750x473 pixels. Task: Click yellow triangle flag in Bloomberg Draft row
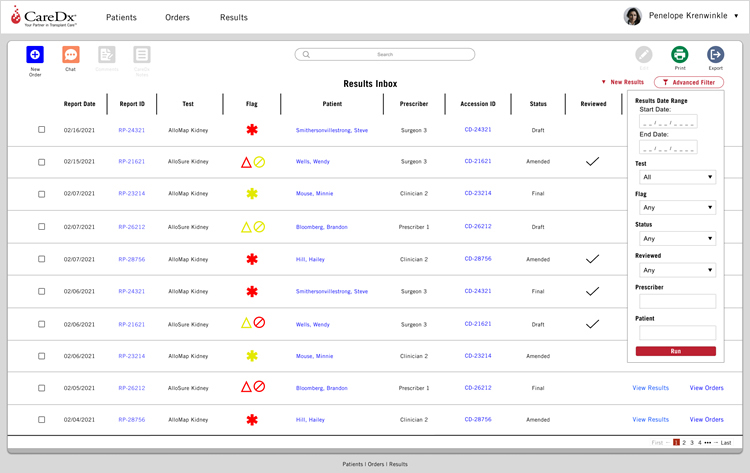click(x=246, y=227)
